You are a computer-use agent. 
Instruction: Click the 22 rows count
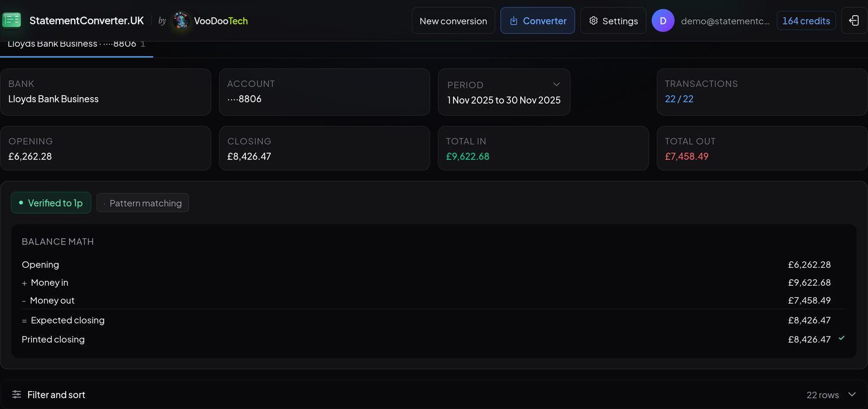pyautogui.click(x=822, y=395)
